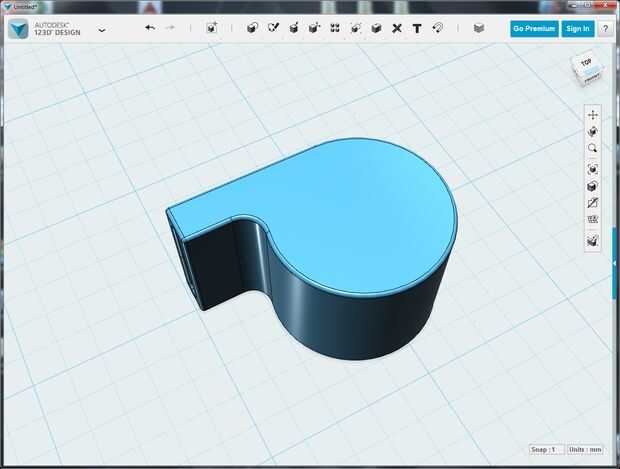Open the Combine tool menu
This screenshot has height=469, width=620.
coord(376,28)
